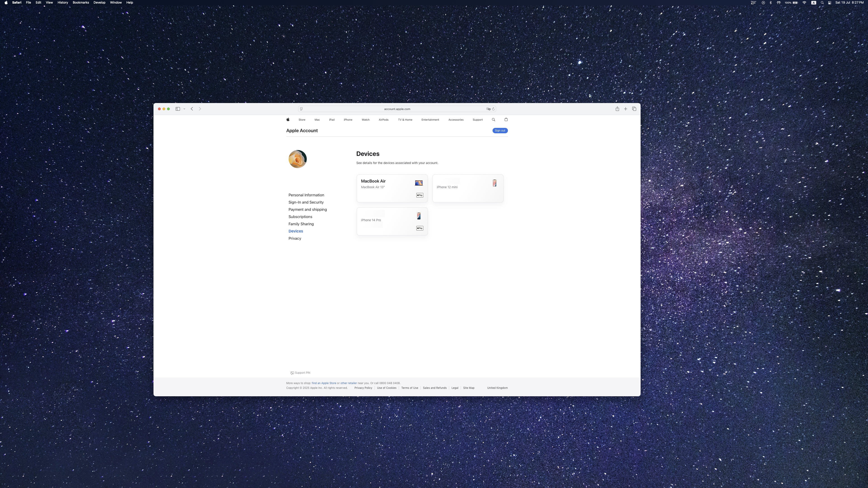The height and width of the screenshot is (488, 868).
Task: Open the Sales and Refunds footer link
Action: click(435, 388)
